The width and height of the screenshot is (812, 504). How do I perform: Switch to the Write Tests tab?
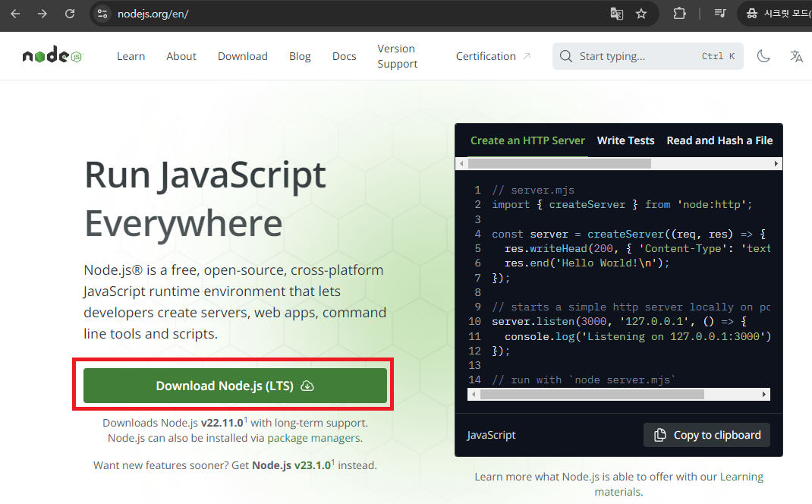625,140
